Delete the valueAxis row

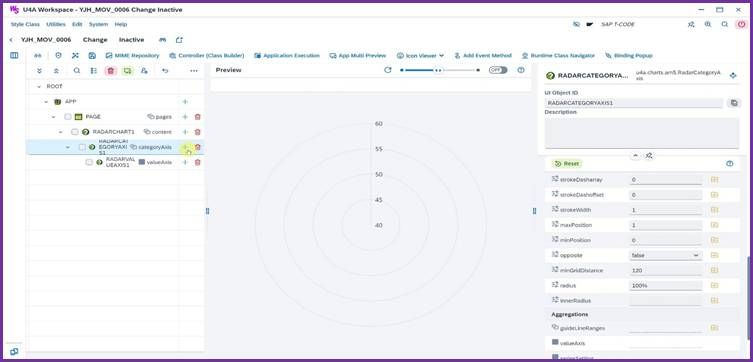(x=197, y=162)
